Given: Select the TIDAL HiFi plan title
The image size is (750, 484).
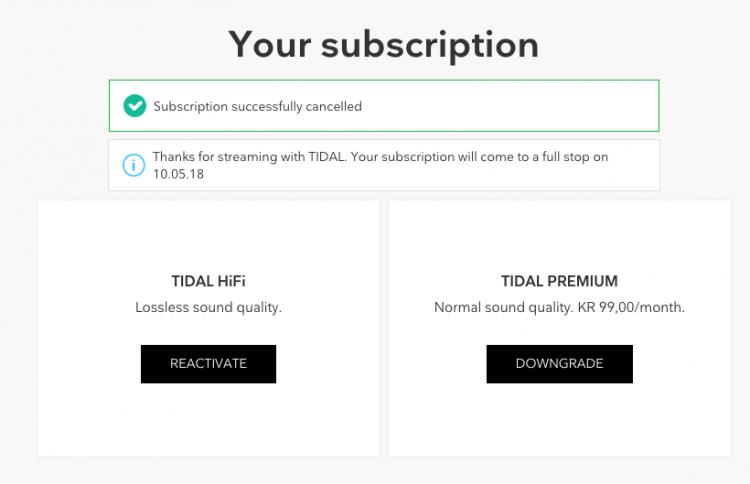Looking at the screenshot, I should (x=208, y=281).
